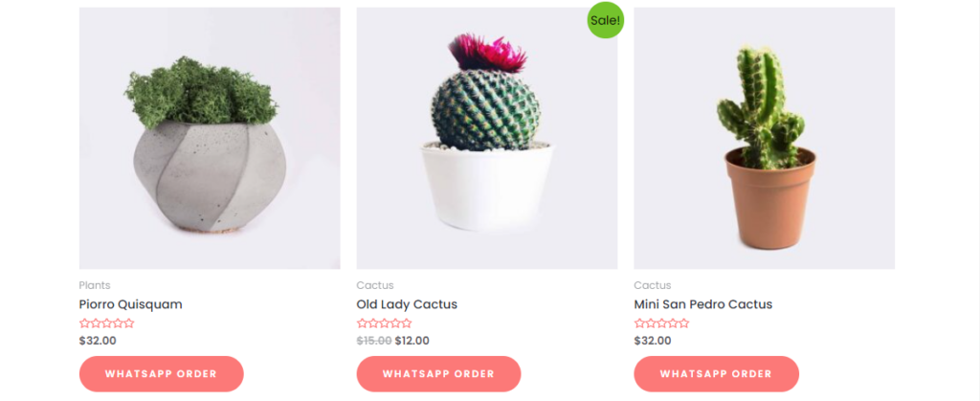Viewport: 980px width, 401px height.
Task: Click the star rating under Old Lady Cactus
Action: (384, 323)
